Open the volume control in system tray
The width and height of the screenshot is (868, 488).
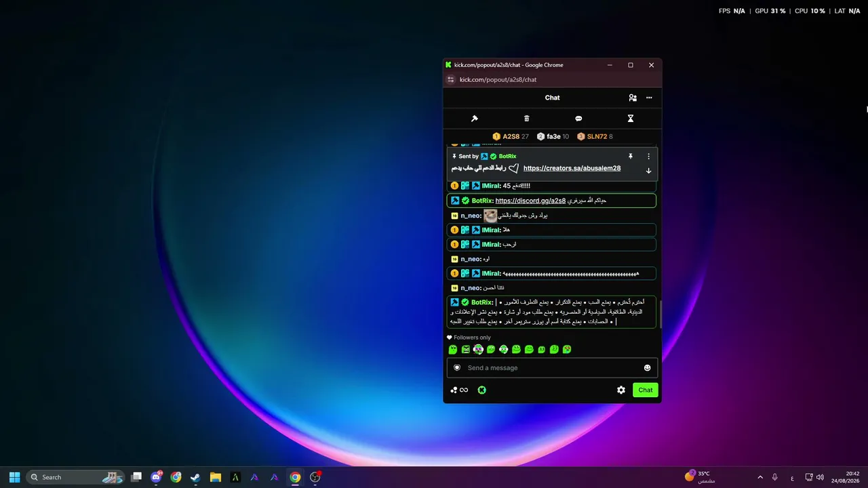click(820, 477)
